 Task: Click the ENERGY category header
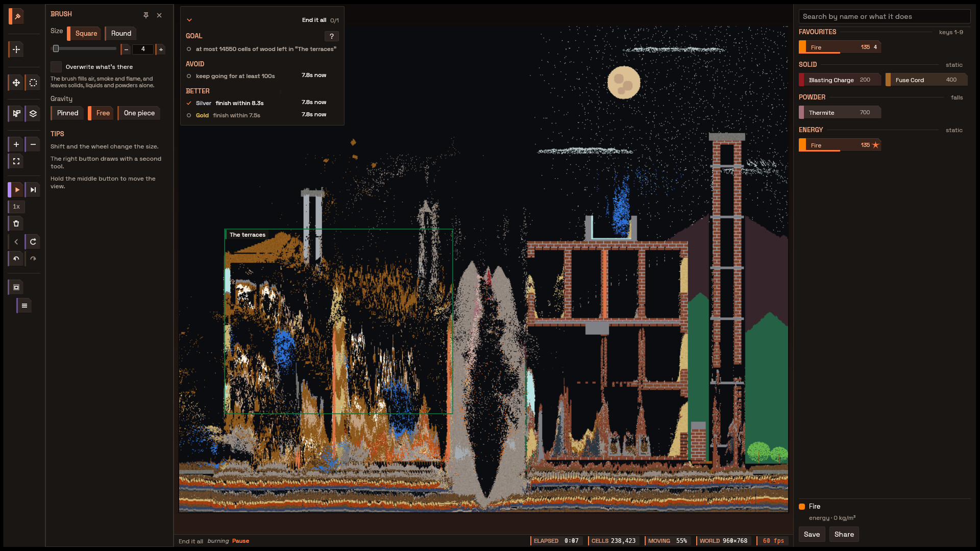click(x=811, y=130)
